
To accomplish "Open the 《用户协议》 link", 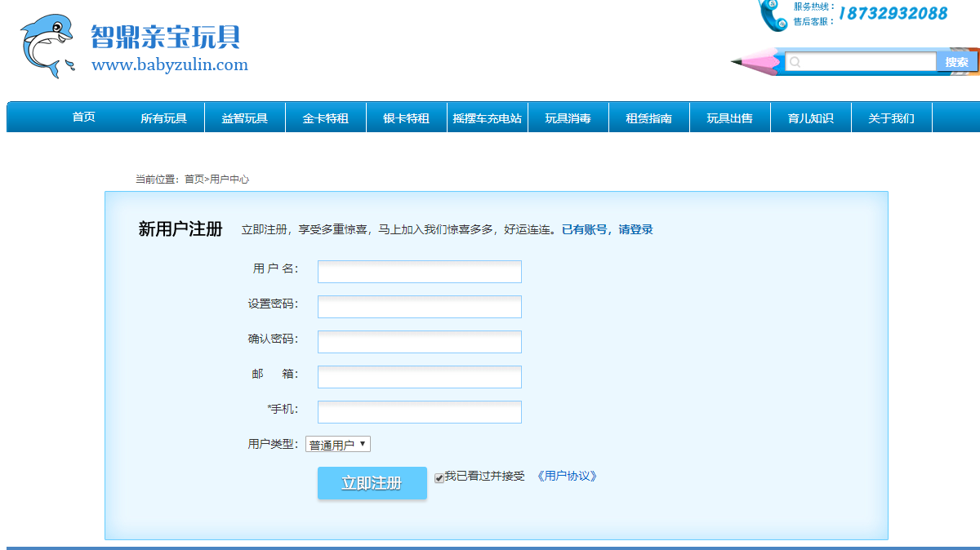I will 567,476.
